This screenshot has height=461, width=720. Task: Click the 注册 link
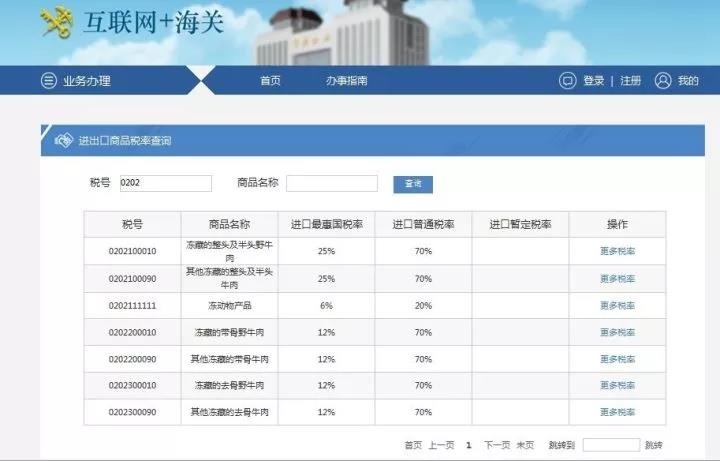pos(630,81)
